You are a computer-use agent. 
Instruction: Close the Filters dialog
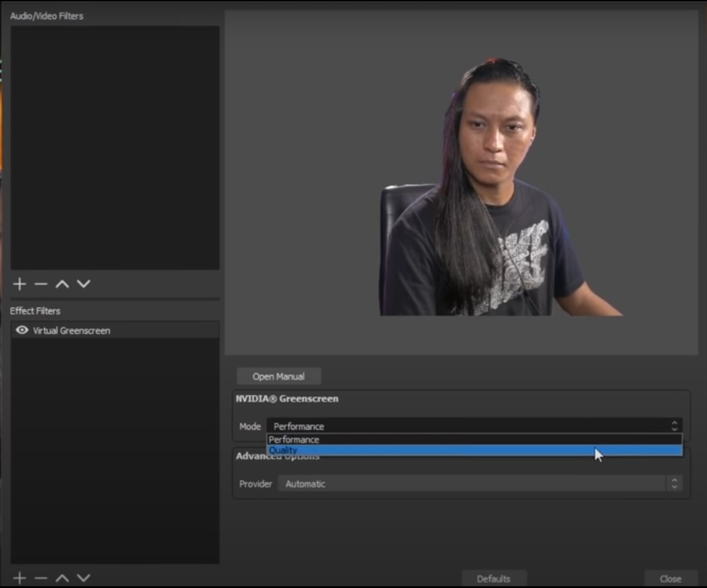pos(670,578)
